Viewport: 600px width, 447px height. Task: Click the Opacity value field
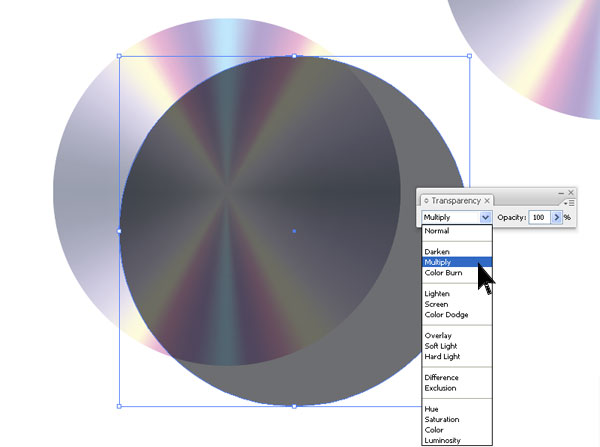tap(539, 217)
